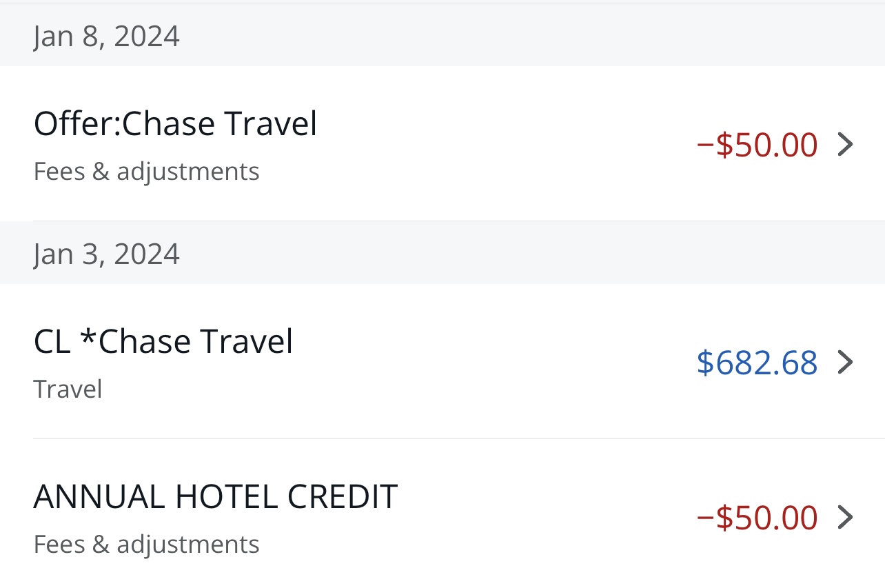Click Fees & adjustments under ANNUAL HOTEL CREDIT
The image size is (885, 588).
click(146, 545)
